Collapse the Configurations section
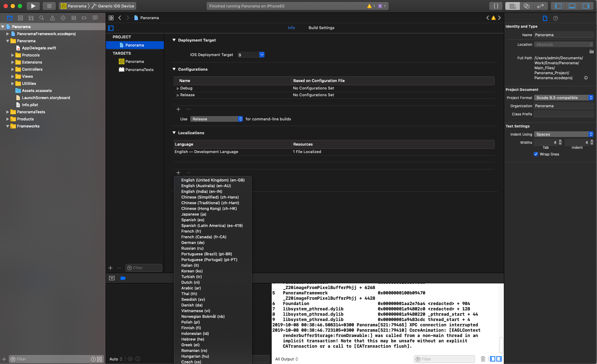The image size is (597, 364). pos(174,69)
